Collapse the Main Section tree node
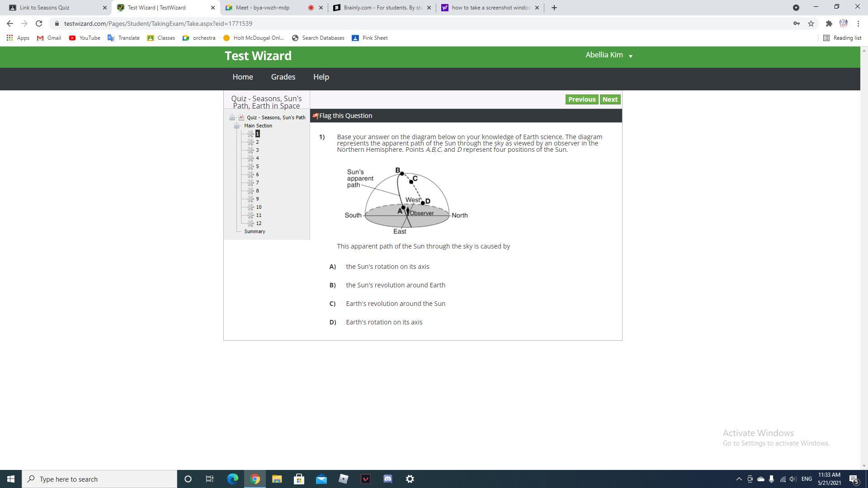The height and width of the screenshot is (488, 868). point(236,126)
